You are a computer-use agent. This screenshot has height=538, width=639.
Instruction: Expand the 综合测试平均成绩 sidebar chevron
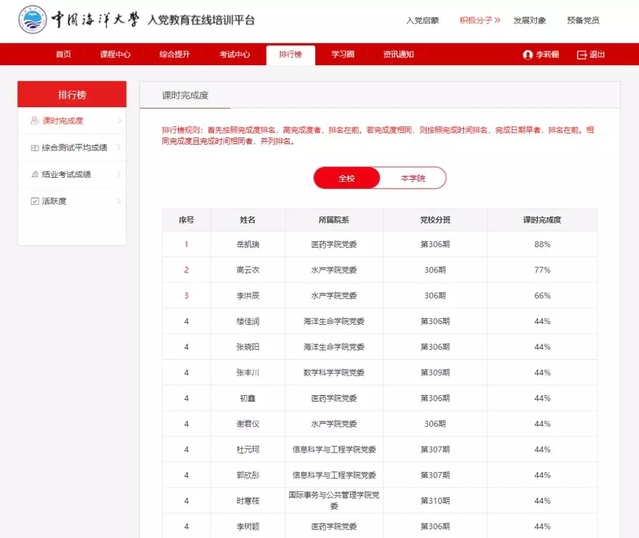tap(119, 148)
